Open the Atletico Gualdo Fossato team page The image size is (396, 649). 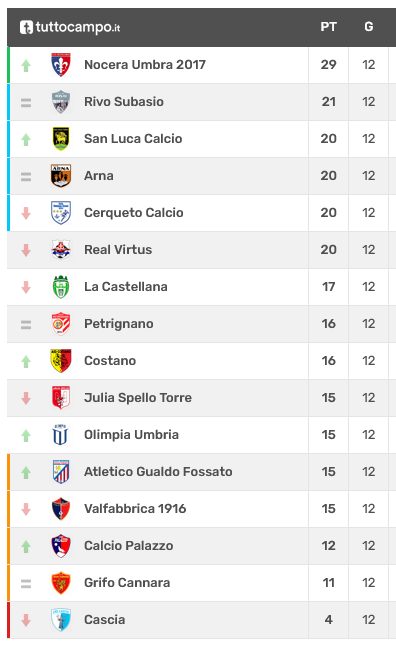pyautogui.click(x=158, y=472)
